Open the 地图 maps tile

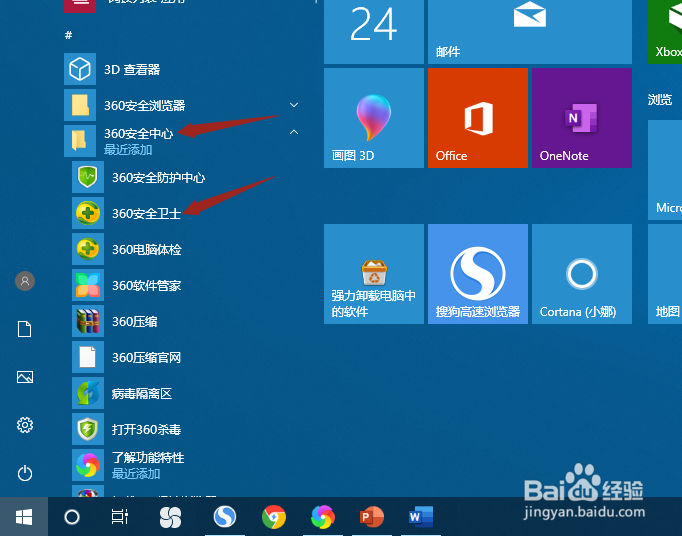click(x=665, y=274)
